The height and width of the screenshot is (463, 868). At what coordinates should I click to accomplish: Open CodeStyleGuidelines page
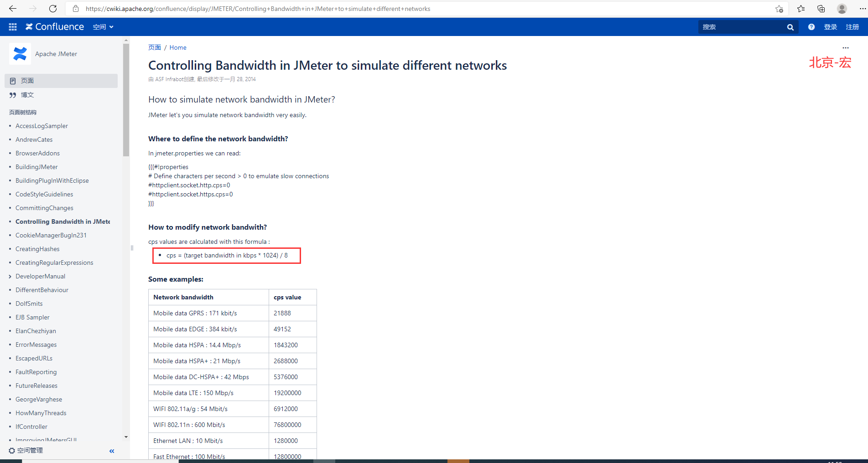[x=44, y=194]
